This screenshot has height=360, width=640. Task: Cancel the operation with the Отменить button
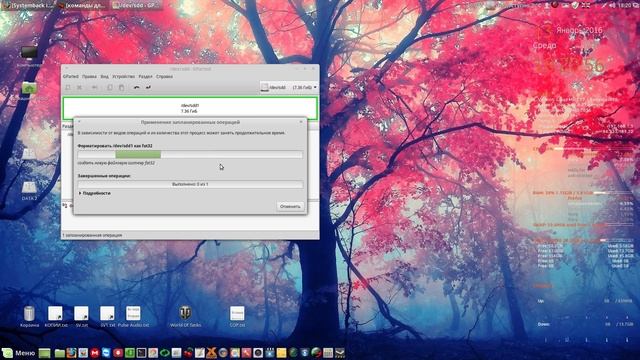point(290,206)
